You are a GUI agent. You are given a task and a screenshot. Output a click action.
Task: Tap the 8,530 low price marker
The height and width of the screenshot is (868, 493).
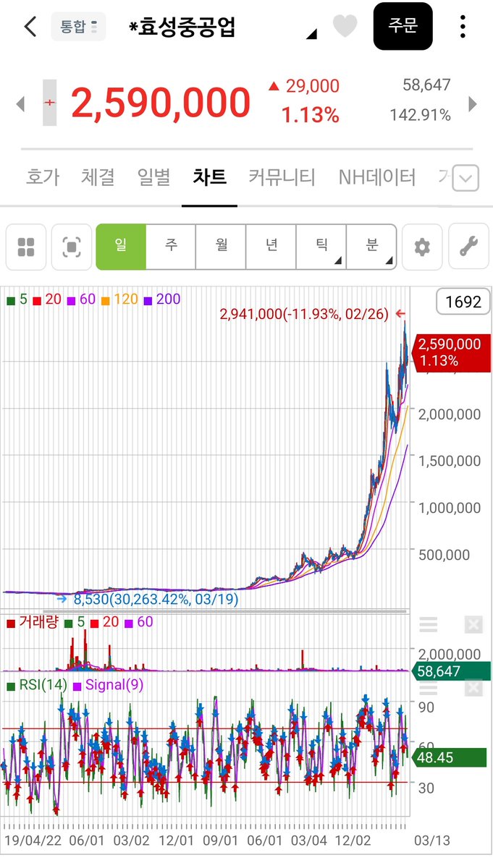pyautogui.click(x=148, y=599)
